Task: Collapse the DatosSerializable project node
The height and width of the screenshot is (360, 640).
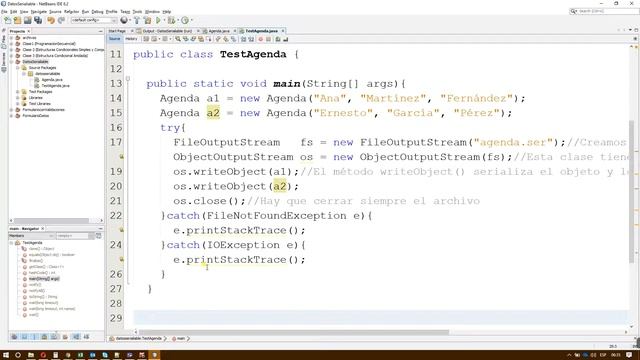Action: (x=11, y=62)
